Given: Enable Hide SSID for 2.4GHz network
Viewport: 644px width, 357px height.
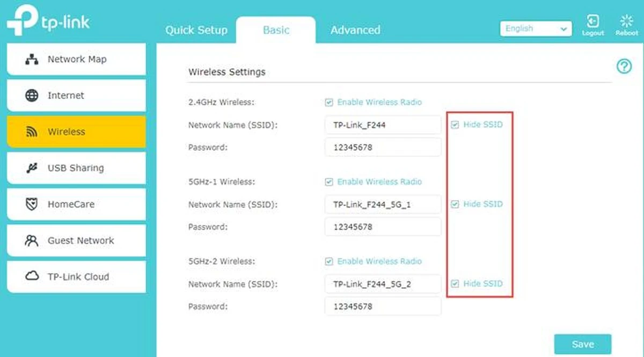Looking at the screenshot, I should pyautogui.click(x=455, y=124).
